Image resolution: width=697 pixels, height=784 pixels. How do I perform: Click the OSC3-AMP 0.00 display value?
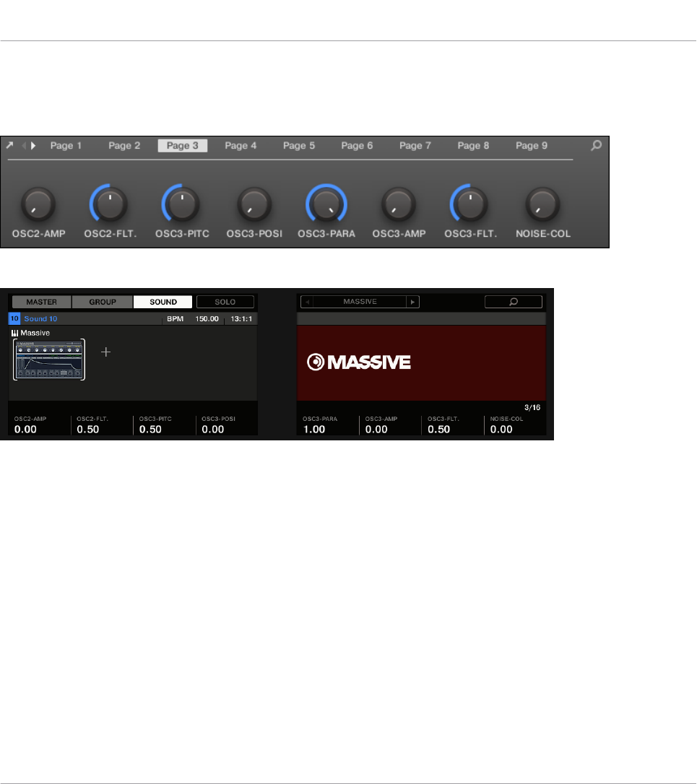pyautogui.click(x=376, y=430)
